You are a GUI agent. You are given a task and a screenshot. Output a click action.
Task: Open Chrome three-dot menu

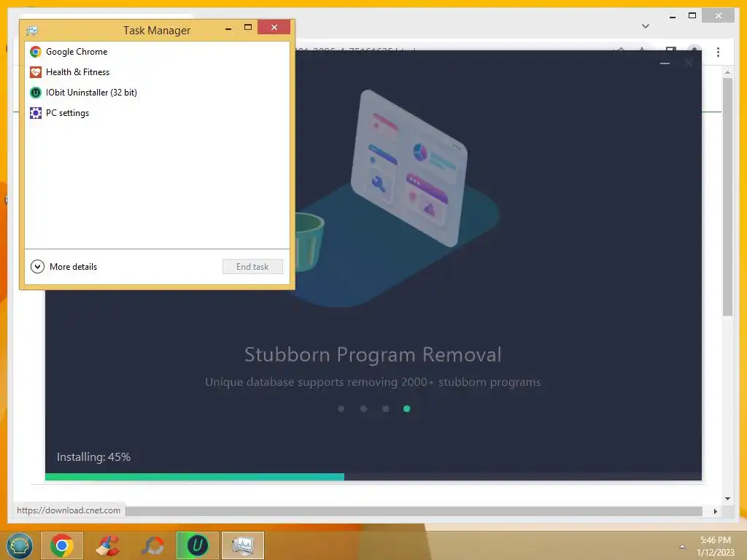[718, 52]
